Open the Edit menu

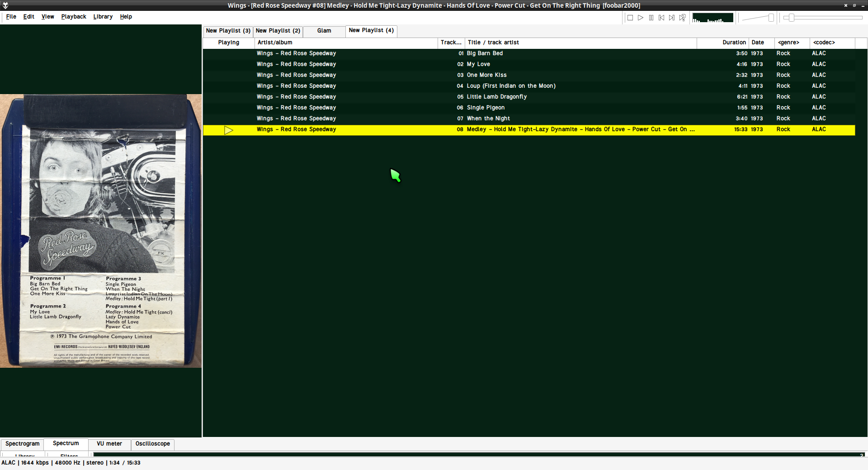point(29,17)
